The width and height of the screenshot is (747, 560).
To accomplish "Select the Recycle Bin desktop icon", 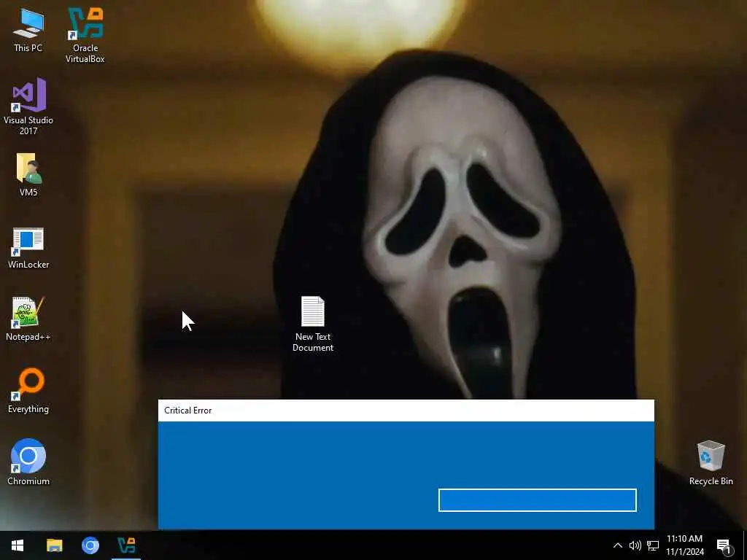I will [711, 463].
